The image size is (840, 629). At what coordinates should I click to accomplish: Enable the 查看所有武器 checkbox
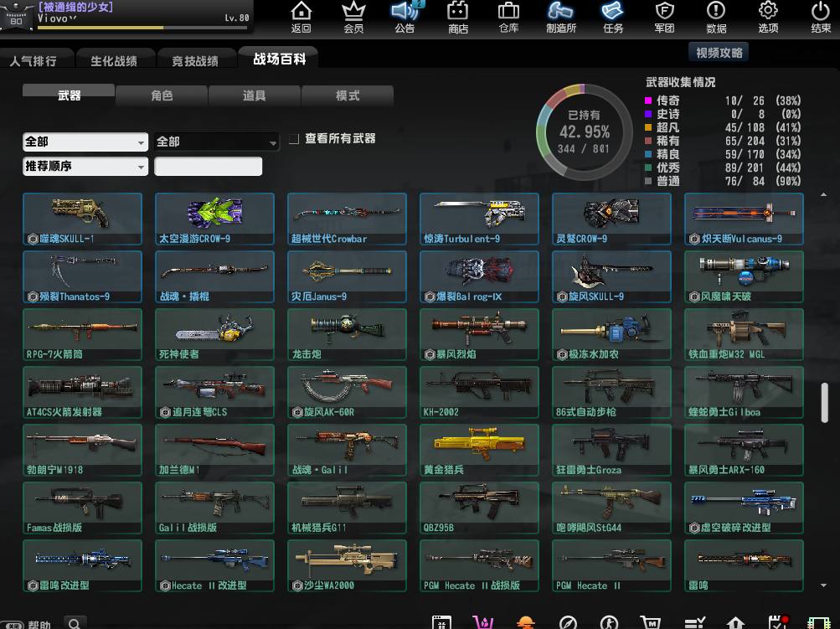pyautogui.click(x=294, y=139)
